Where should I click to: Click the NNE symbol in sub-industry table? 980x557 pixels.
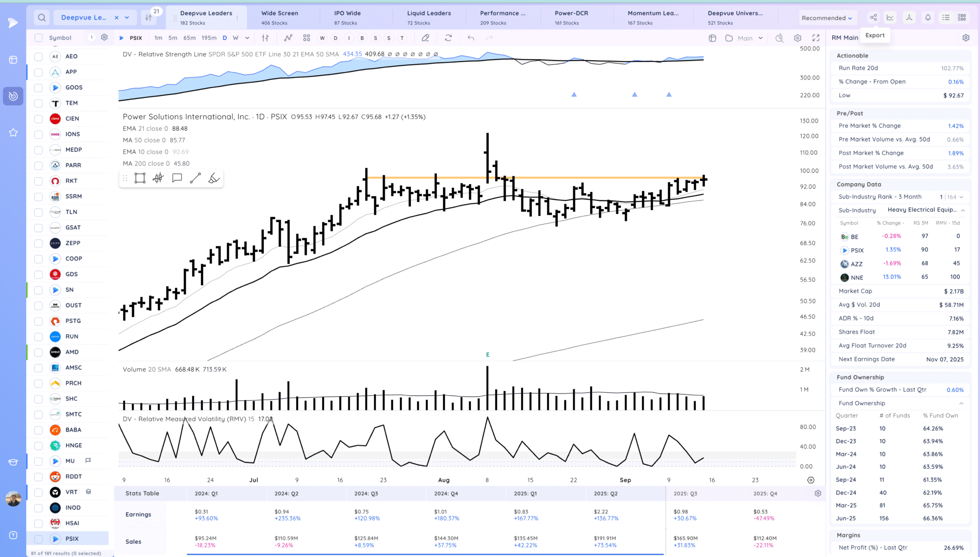(x=857, y=278)
